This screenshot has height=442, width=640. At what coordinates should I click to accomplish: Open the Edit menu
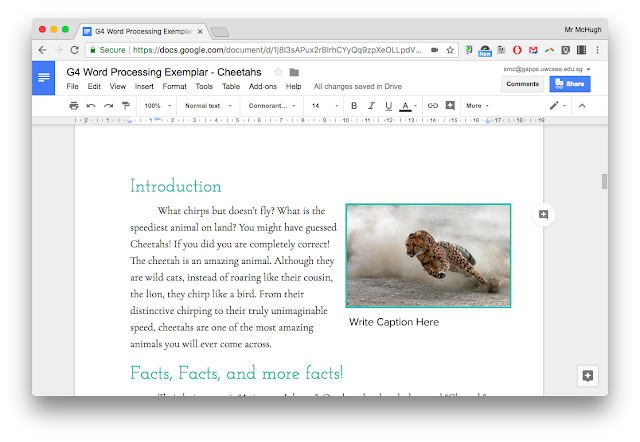coord(94,87)
